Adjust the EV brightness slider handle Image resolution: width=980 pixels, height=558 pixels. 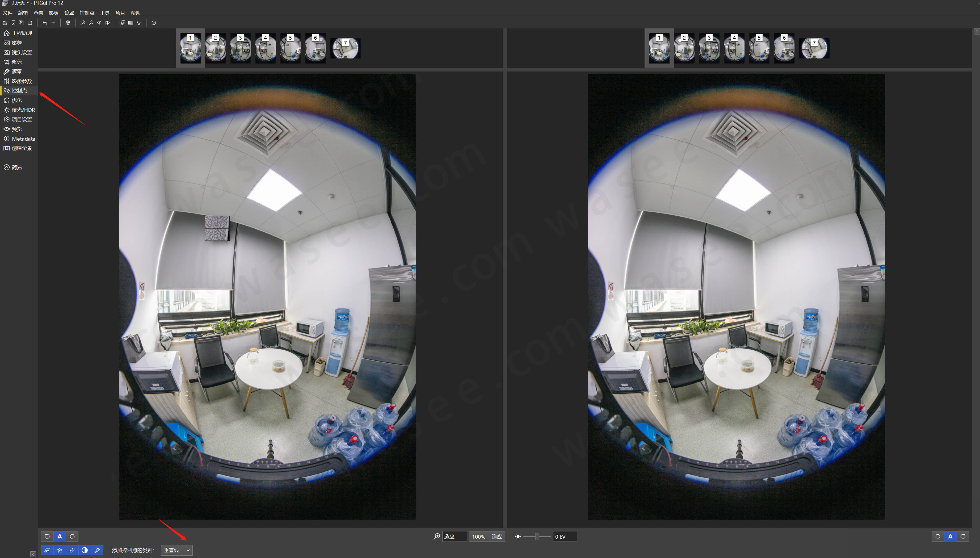click(537, 536)
